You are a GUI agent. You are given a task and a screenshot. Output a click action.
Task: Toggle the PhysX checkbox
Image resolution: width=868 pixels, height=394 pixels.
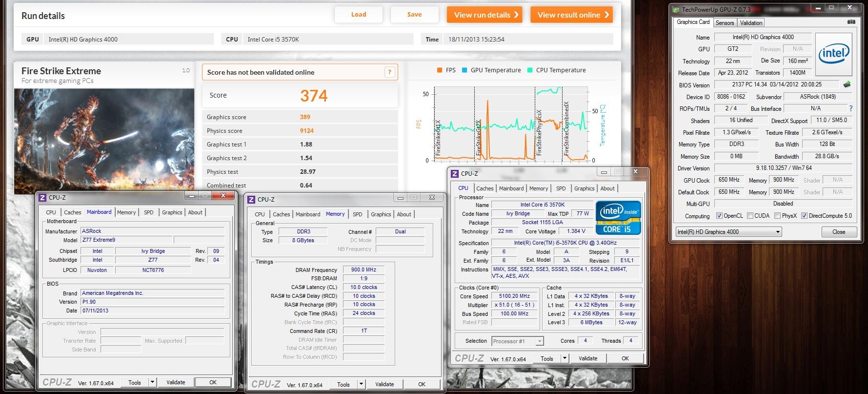pos(777,216)
